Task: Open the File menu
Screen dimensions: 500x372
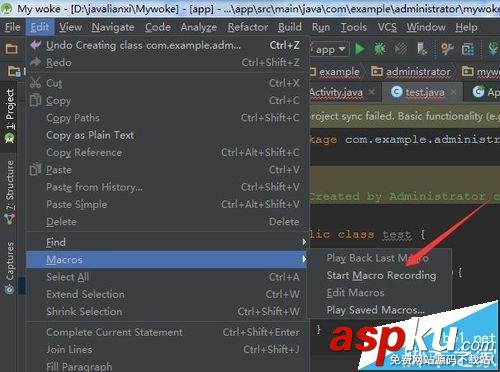Action: [13, 27]
